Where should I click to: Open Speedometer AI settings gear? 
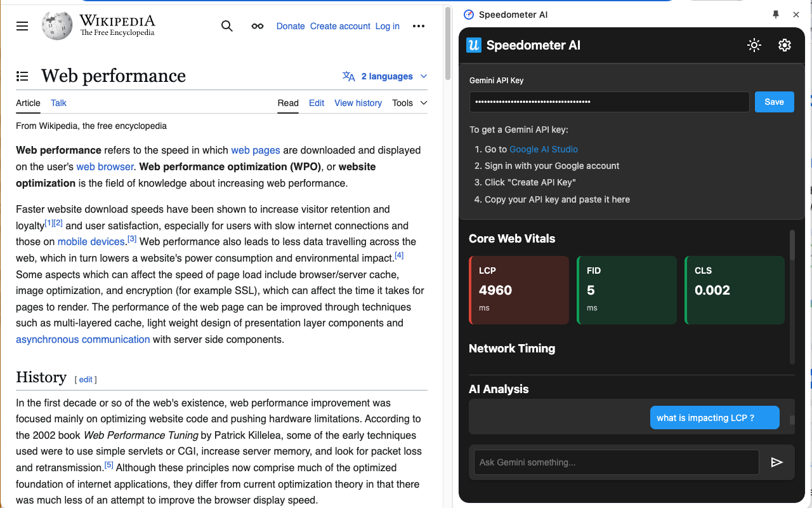785,45
